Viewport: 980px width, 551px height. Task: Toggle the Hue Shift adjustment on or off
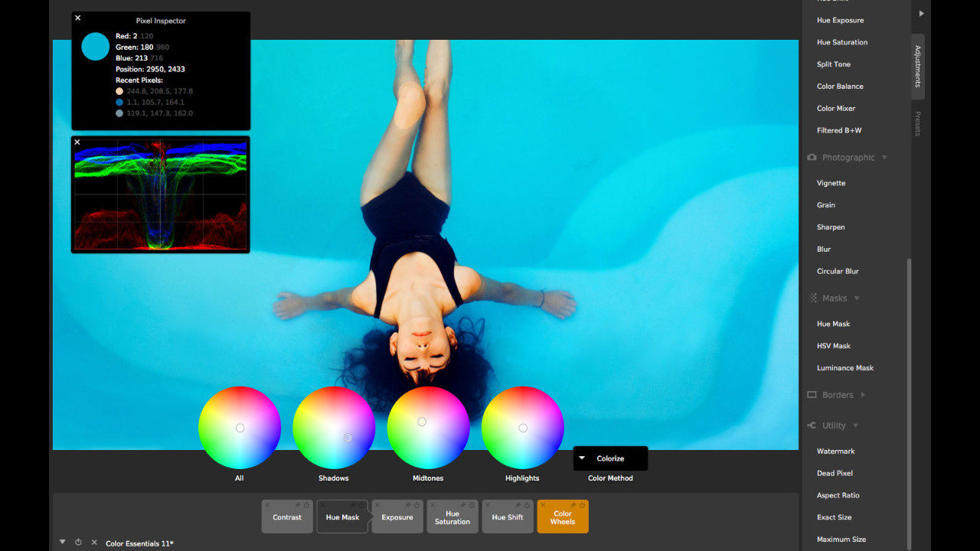point(527,504)
